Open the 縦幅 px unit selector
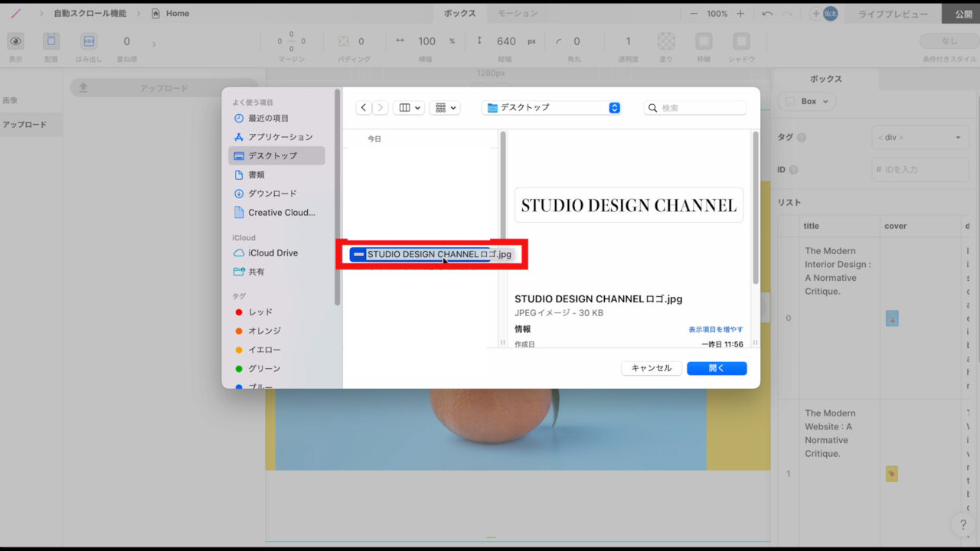Screen dimensions: 980x551 point(531,41)
